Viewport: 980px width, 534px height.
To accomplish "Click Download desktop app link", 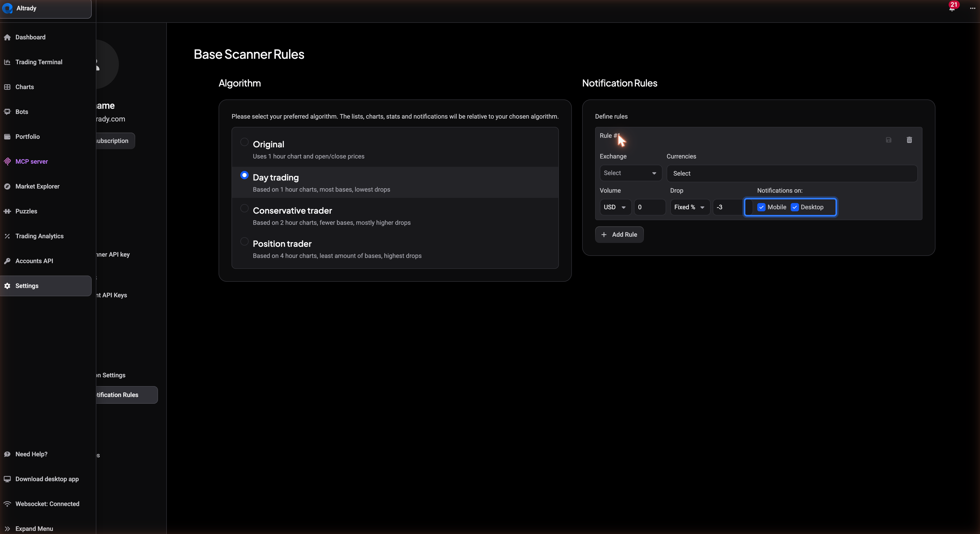I will coord(47,479).
